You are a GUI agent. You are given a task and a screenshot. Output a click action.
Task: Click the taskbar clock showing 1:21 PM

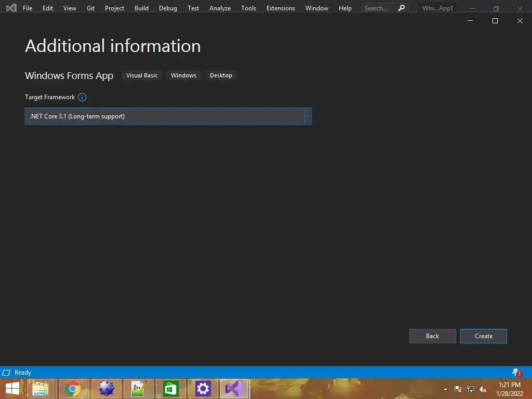510,389
